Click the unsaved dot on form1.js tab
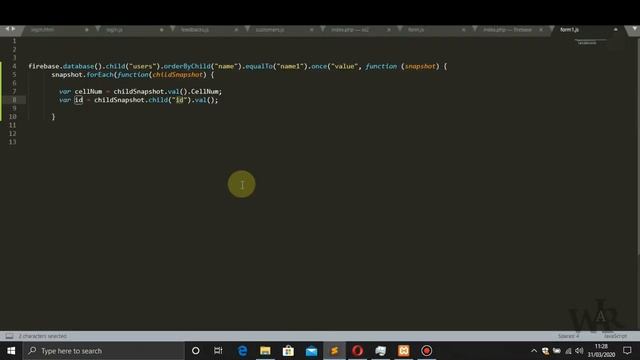The height and width of the screenshot is (360, 640). (616, 29)
